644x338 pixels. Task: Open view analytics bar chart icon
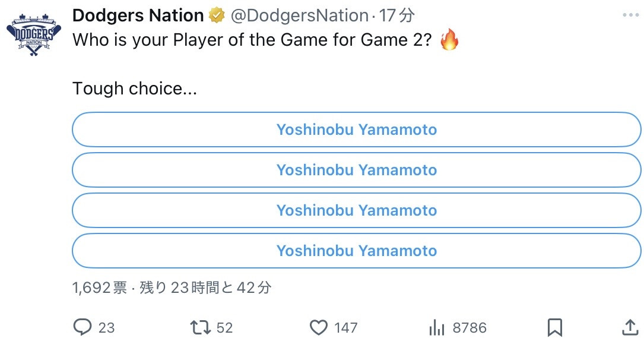point(436,327)
